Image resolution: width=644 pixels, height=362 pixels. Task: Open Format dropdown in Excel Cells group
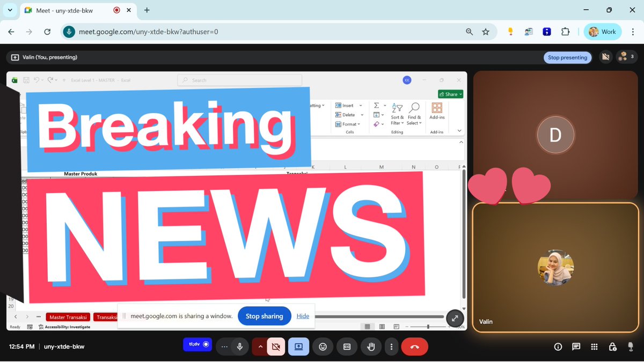(x=348, y=124)
